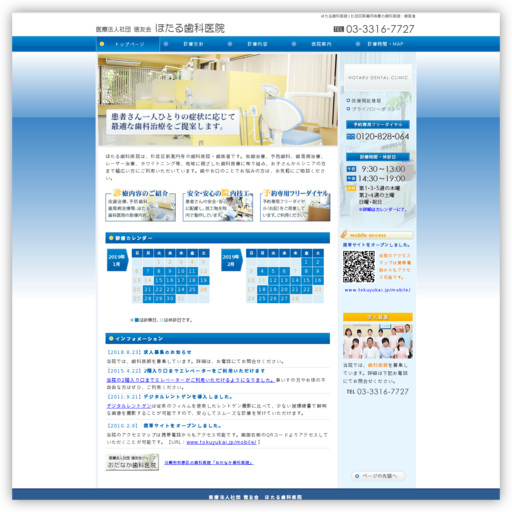
Task: Click the おだなか歯科医院 banner image
Action: point(132,462)
